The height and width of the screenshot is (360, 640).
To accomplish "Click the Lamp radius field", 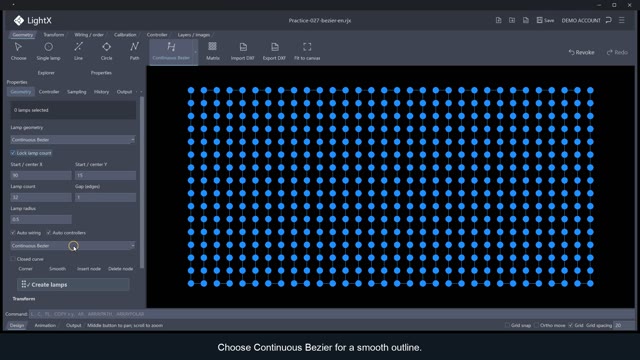I will pos(41,219).
